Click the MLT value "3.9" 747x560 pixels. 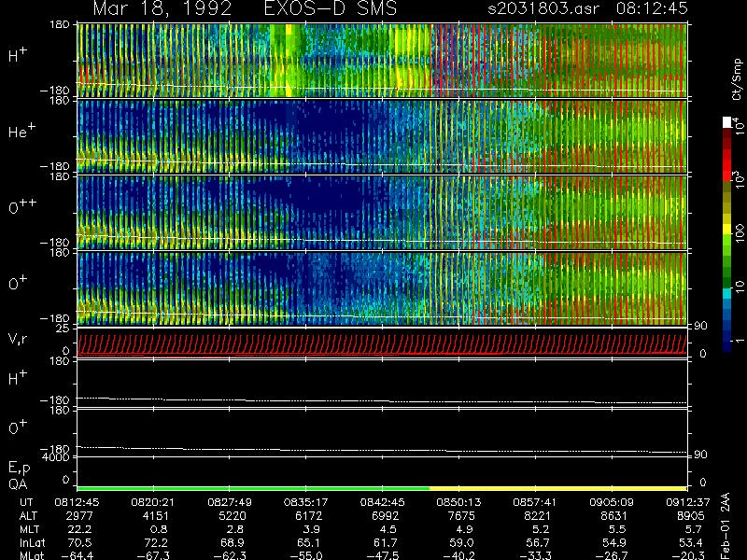tap(311, 529)
